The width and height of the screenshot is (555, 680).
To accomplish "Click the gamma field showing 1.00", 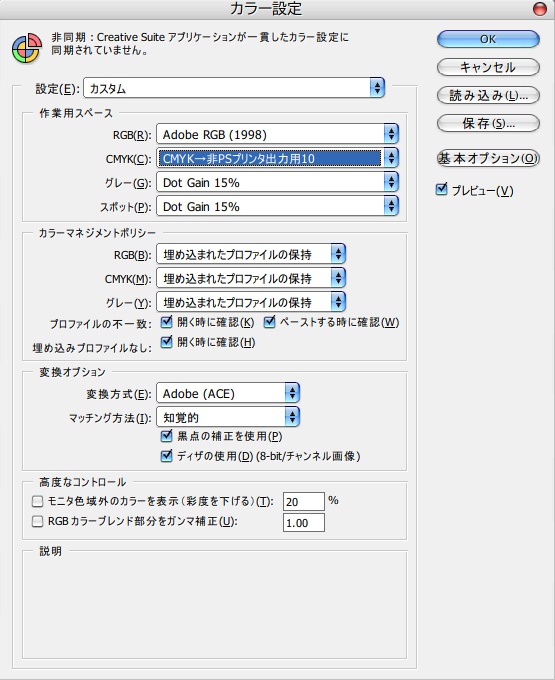I will tap(304, 523).
